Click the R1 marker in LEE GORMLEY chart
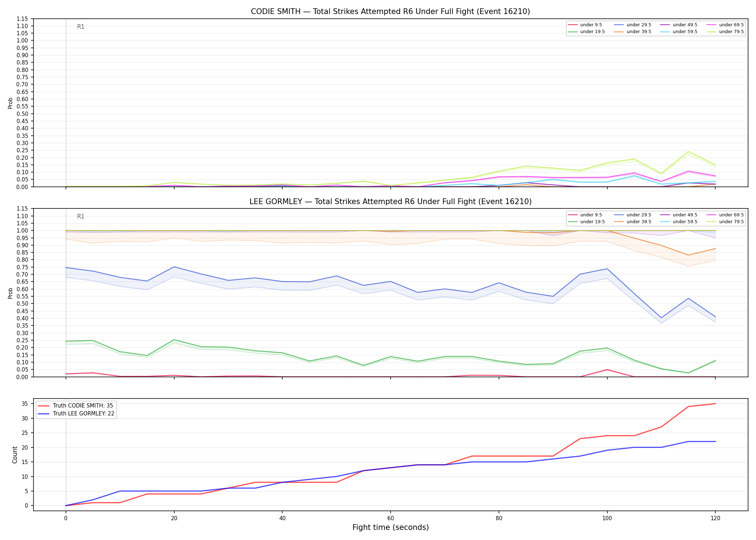 tap(81, 216)
